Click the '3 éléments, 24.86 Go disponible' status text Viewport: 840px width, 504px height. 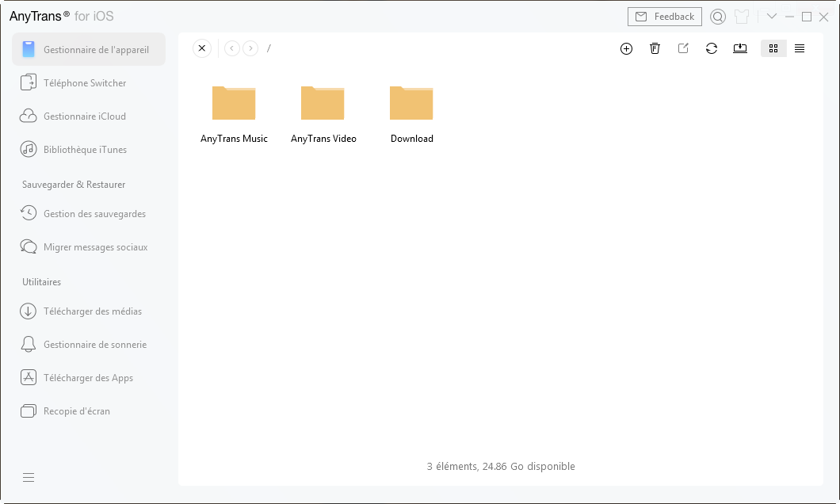501,467
